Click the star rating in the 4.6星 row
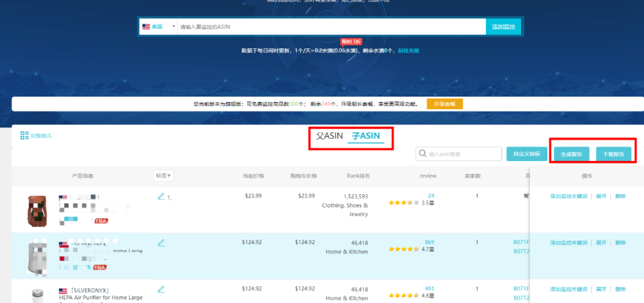Screen dimensions: 644x303 tap(404, 295)
